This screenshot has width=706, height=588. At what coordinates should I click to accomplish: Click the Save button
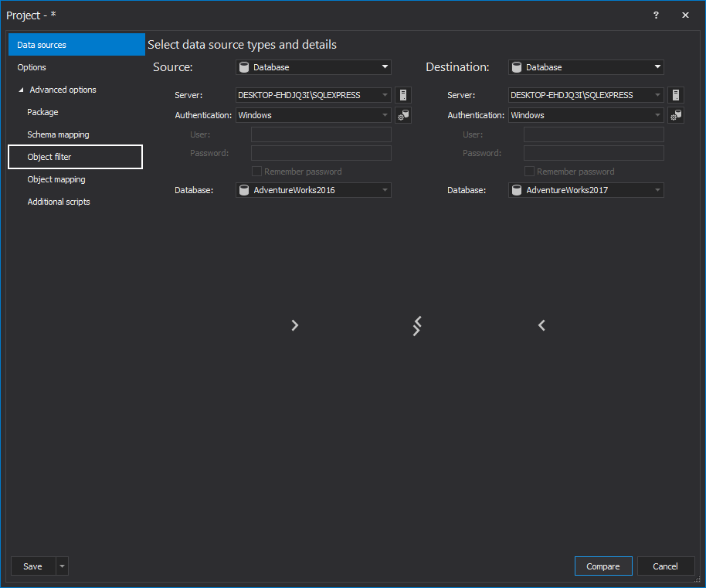coord(33,566)
